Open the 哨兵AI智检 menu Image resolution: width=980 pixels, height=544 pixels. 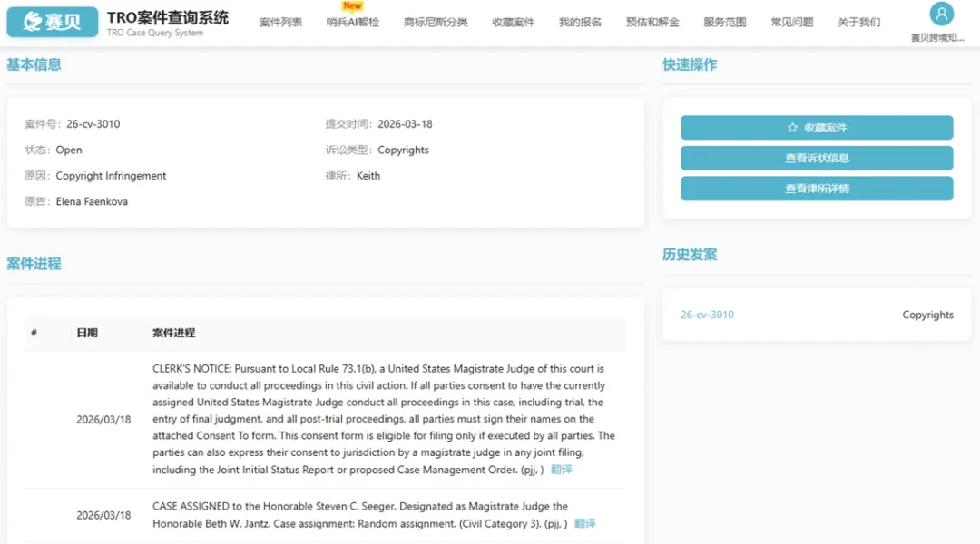point(352,22)
